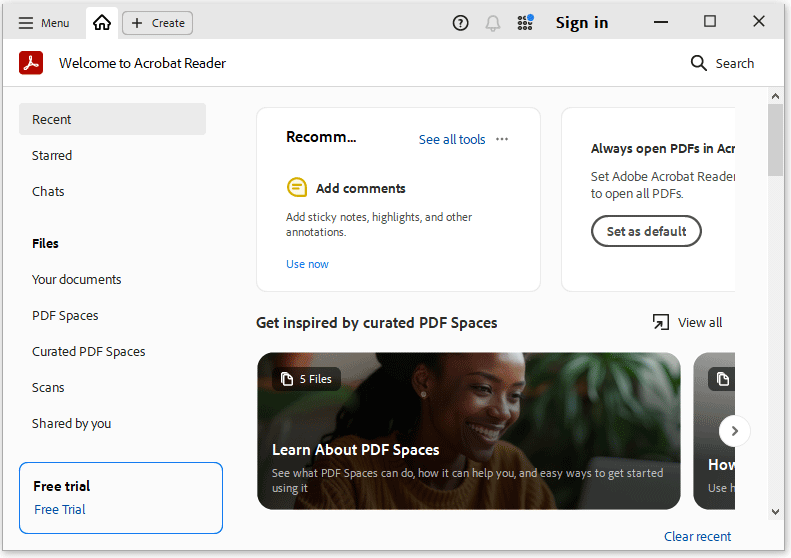791x558 pixels.
Task: Open the hamburger Menu
Action: click(43, 23)
